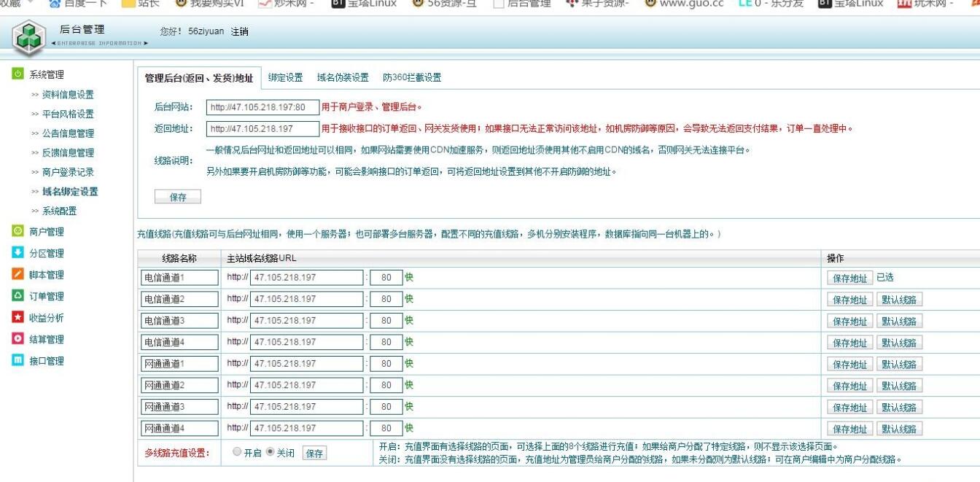Screen dimensions: 980x482
Task: Click the 注销 logout link
Action: [x=239, y=32]
